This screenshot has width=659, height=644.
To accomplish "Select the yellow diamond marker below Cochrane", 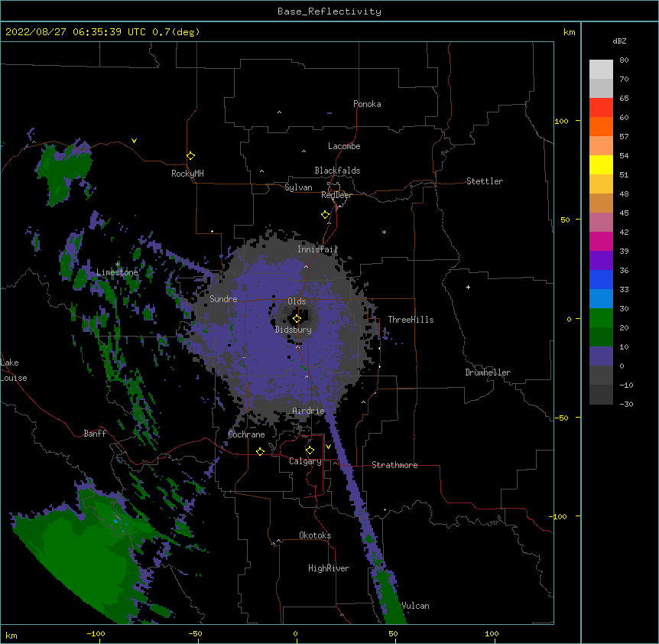I will [x=260, y=451].
